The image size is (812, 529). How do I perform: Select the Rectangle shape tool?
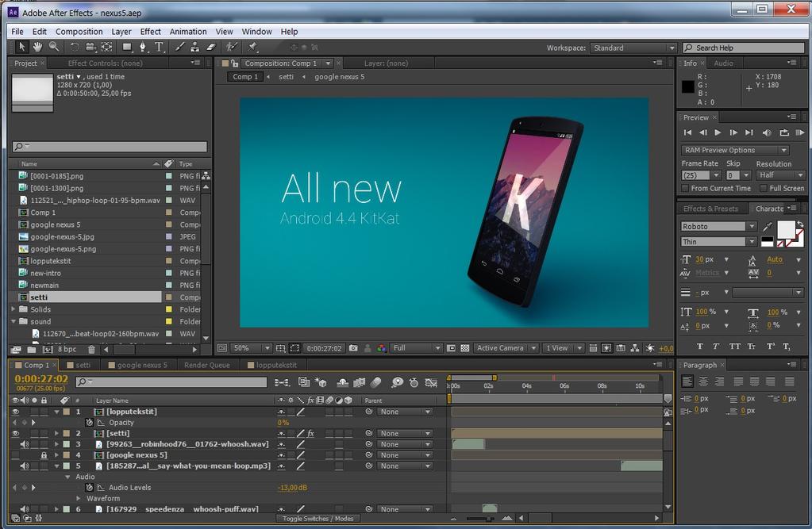(x=127, y=47)
